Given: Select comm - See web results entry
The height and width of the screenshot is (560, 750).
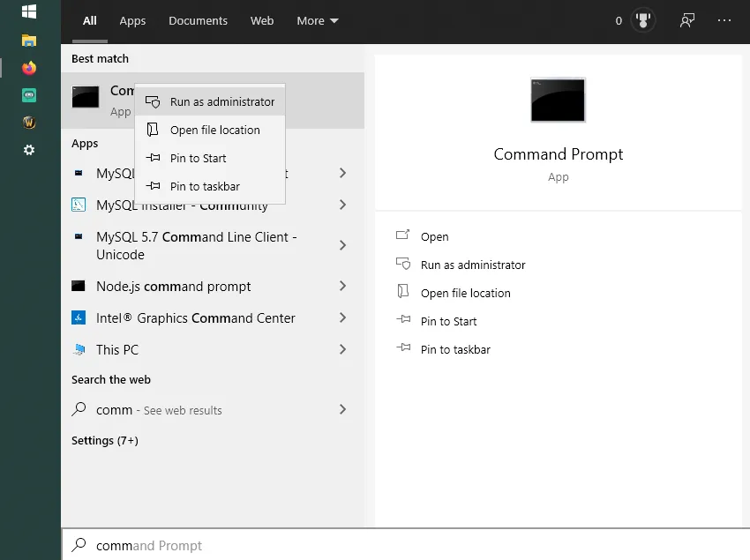Looking at the screenshot, I should click(x=213, y=409).
